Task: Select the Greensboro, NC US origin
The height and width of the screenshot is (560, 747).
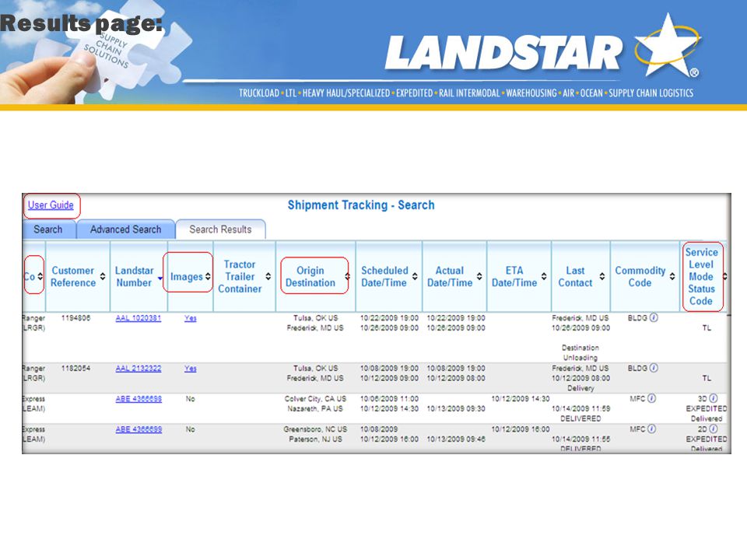Action: click(315, 429)
